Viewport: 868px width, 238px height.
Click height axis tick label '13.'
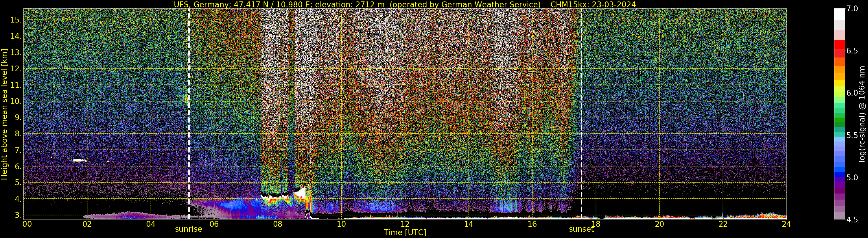16,53
